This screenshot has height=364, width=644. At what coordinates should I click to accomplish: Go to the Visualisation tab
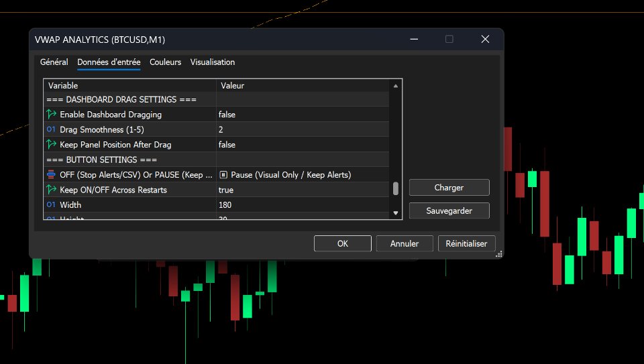(213, 62)
